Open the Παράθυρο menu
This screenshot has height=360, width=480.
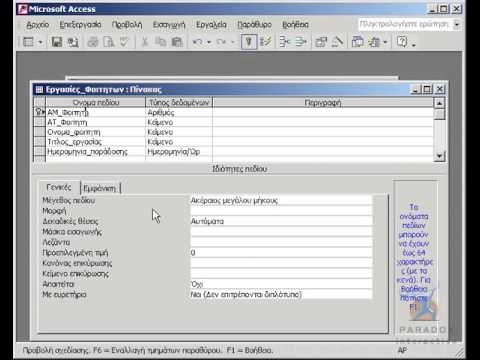click(x=254, y=25)
